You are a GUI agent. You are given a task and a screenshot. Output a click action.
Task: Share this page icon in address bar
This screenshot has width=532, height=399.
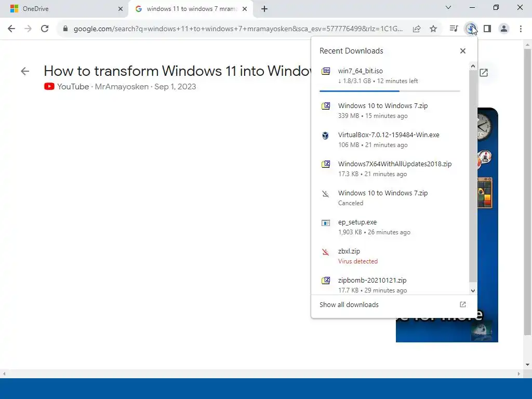(x=417, y=29)
